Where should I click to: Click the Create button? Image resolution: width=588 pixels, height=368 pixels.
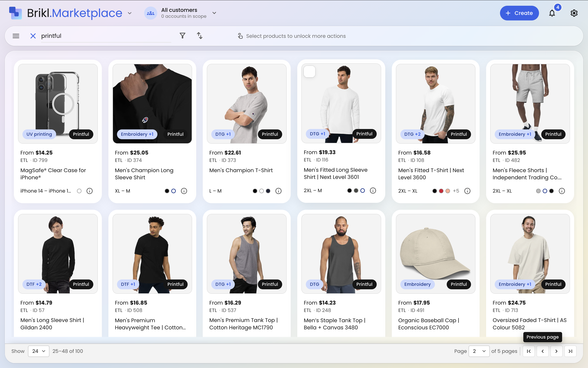(519, 13)
